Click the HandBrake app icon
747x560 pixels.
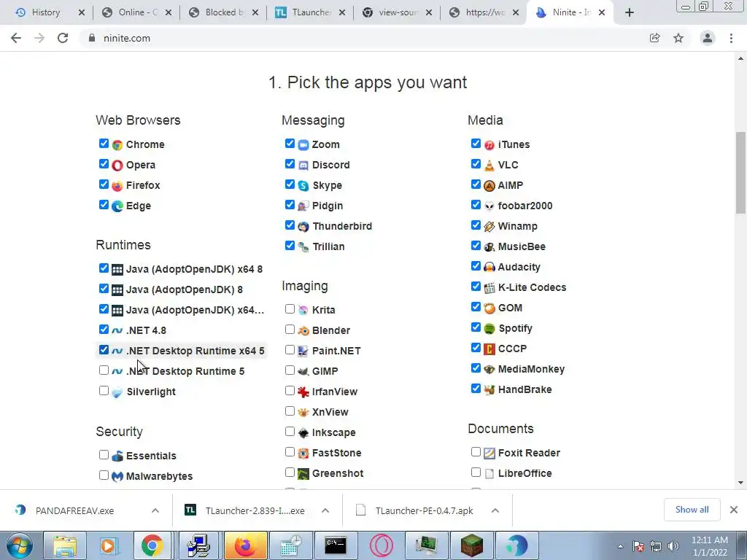pyautogui.click(x=489, y=389)
